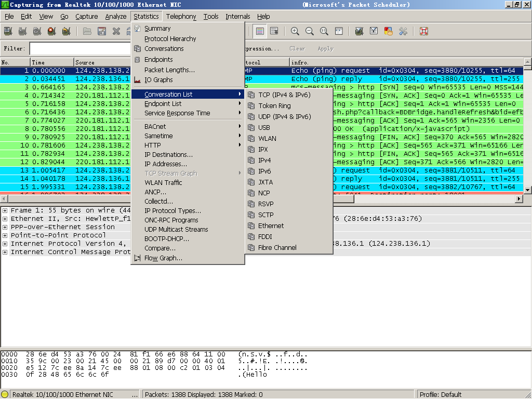
Task: Open the list of capture interfaces icon
Action: point(8,31)
